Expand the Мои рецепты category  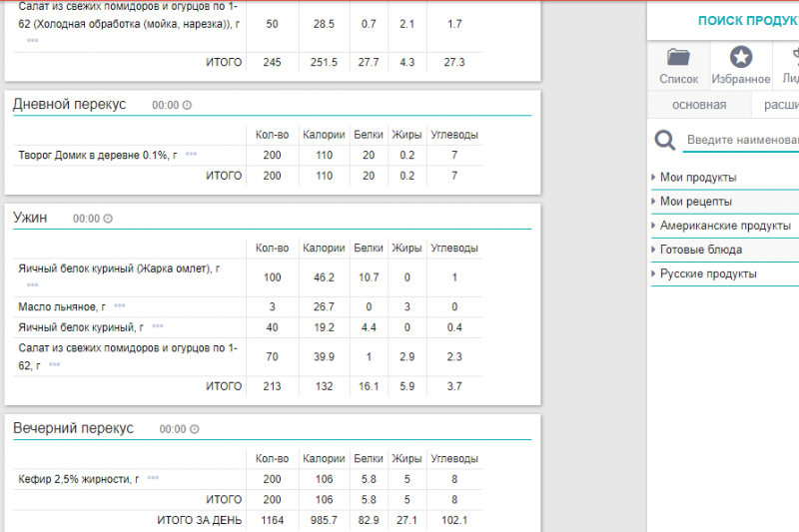[695, 202]
